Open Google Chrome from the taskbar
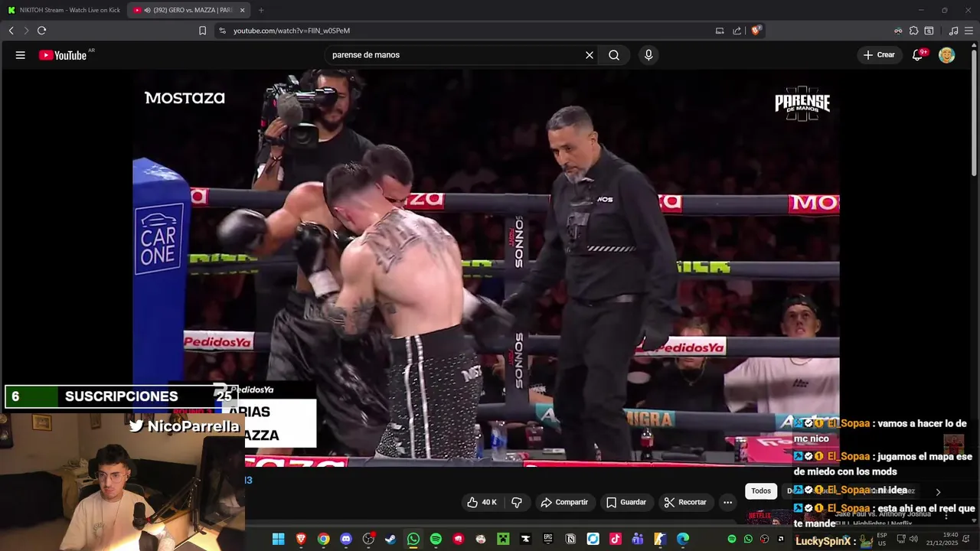Viewport: 980px width, 551px height. click(x=324, y=540)
